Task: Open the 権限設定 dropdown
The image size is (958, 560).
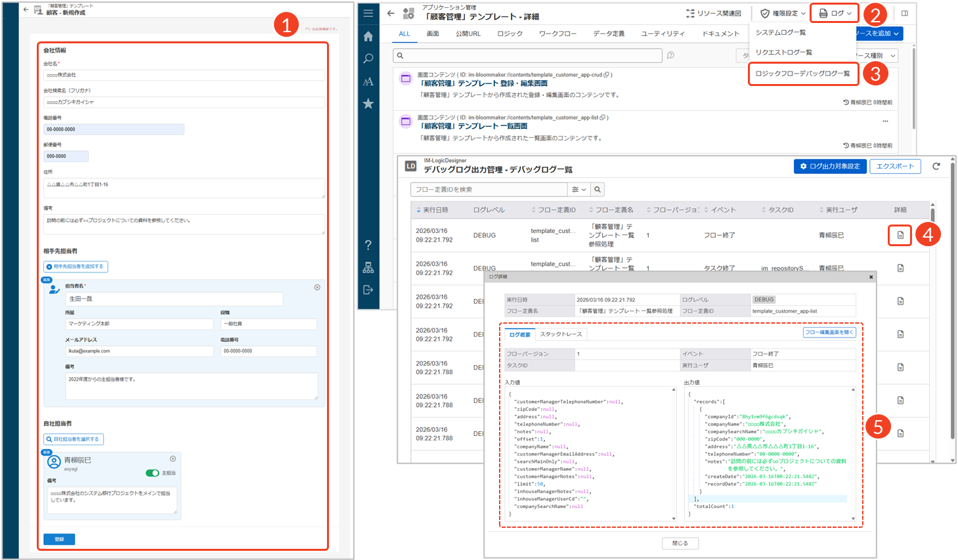Action: [783, 13]
